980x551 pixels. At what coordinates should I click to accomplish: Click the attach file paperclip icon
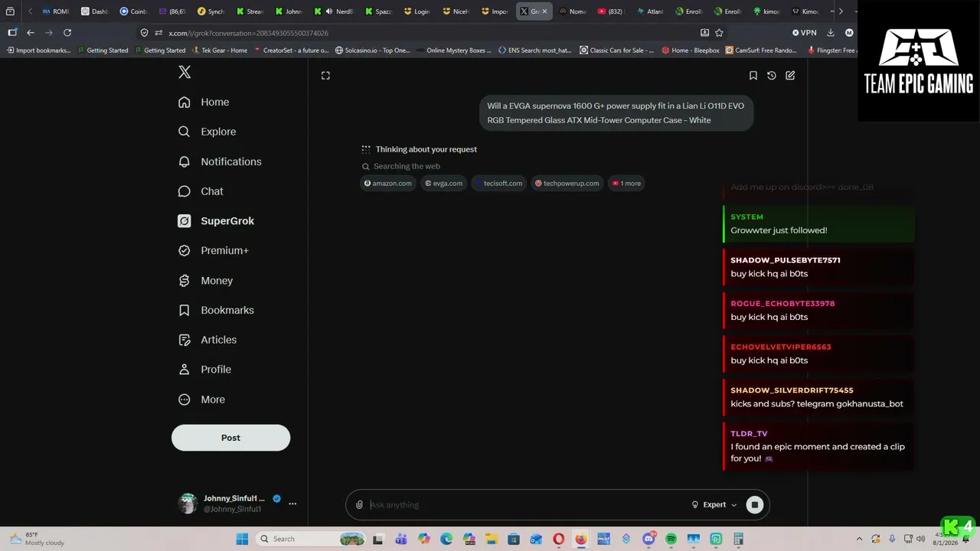pyautogui.click(x=359, y=504)
